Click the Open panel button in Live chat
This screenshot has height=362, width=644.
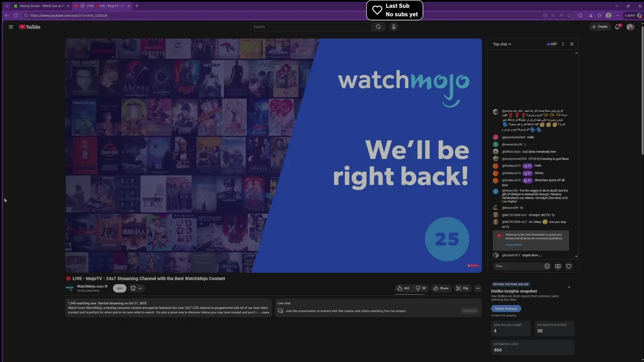(x=469, y=311)
